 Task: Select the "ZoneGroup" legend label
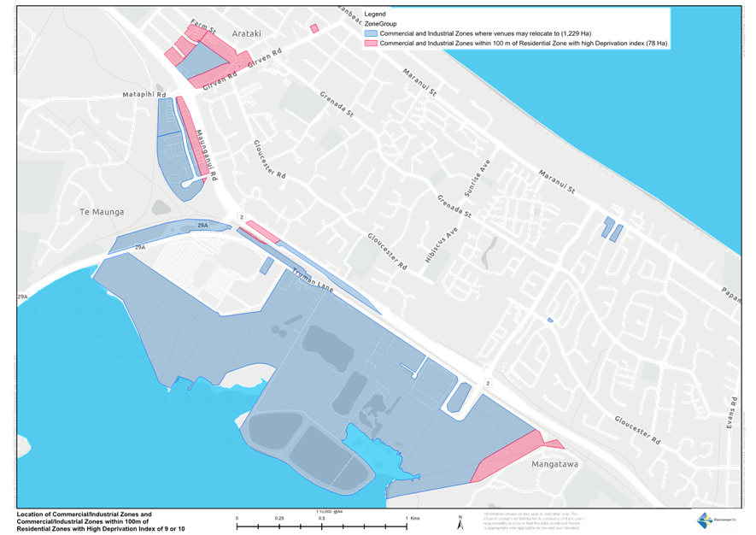coord(380,24)
